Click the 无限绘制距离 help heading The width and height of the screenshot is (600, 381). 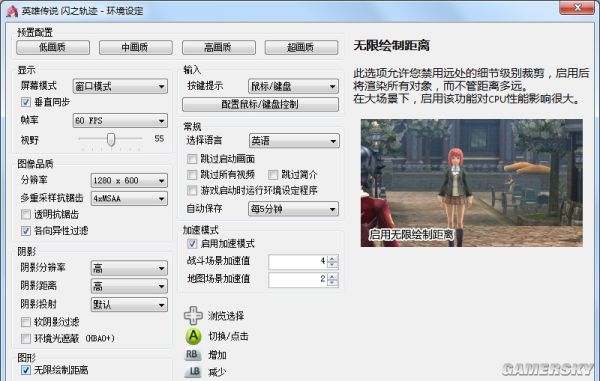[x=391, y=46]
